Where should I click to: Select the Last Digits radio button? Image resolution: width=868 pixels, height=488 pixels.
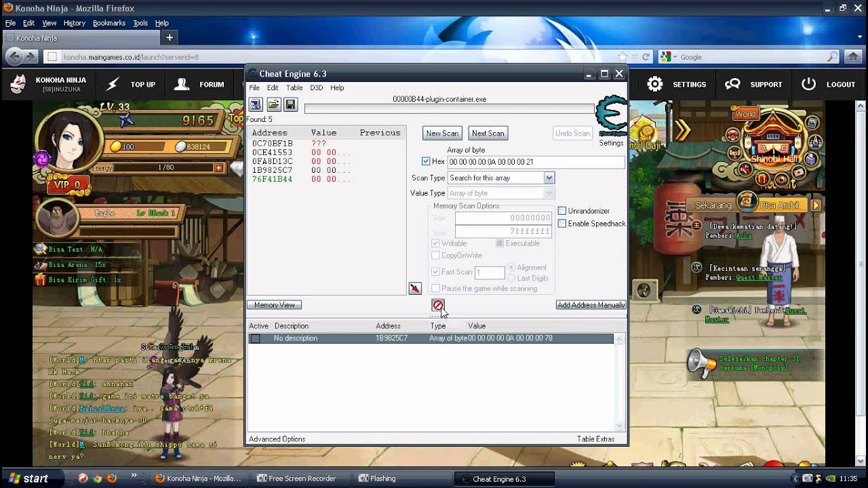point(511,279)
